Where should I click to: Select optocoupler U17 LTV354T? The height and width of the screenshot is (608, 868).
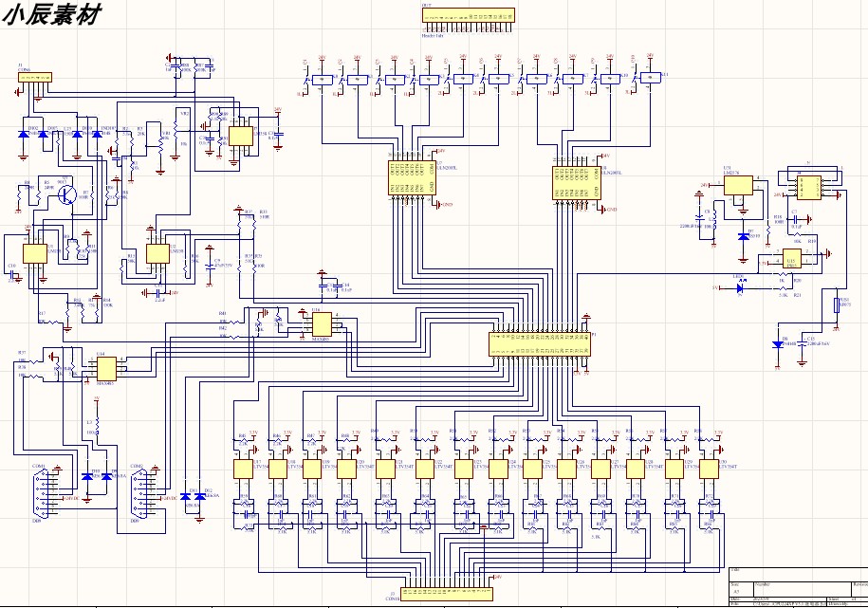[x=244, y=469]
